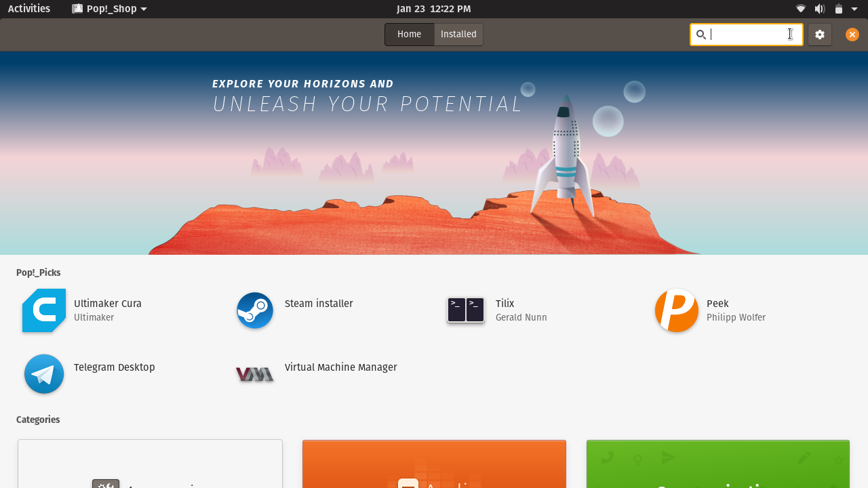The height and width of the screenshot is (488, 868).
Task: Open Pop!_Shop settings via the gear icon
Action: pos(820,34)
